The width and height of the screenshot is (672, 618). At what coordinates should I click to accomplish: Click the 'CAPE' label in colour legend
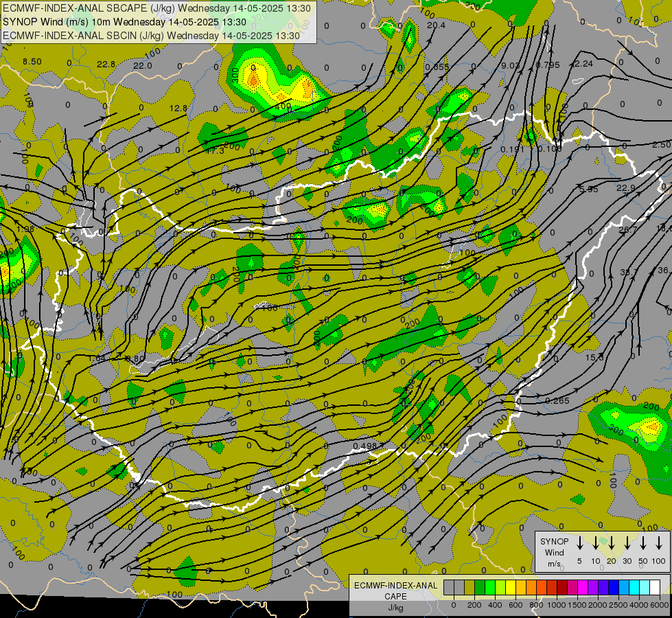tap(395, 597)
